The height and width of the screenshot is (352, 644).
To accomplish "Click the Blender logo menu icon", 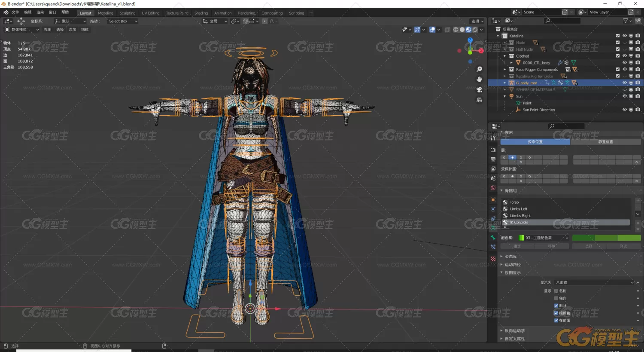I will 6,12.
